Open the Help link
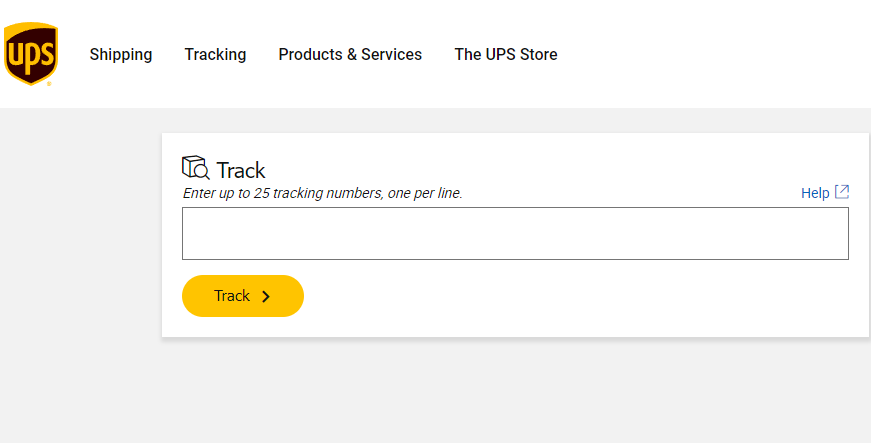 click(x=815, y=193)
